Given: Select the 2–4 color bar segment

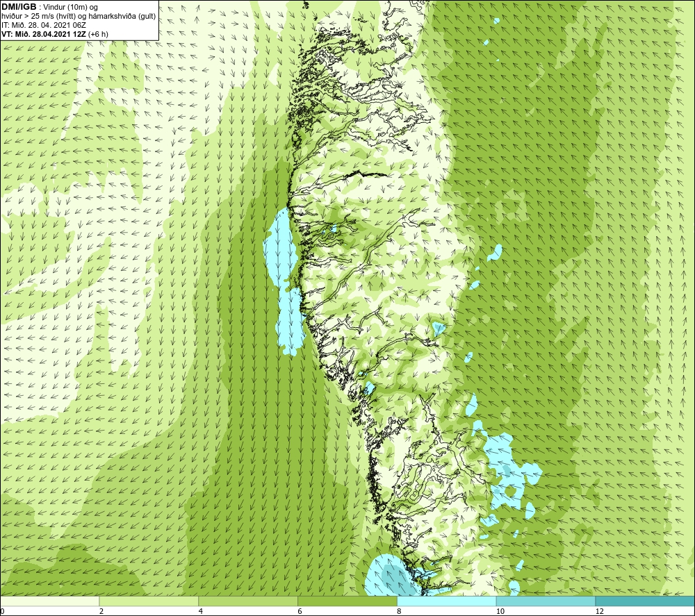Looking at the screenshot, I should click(x=149, y=601).
